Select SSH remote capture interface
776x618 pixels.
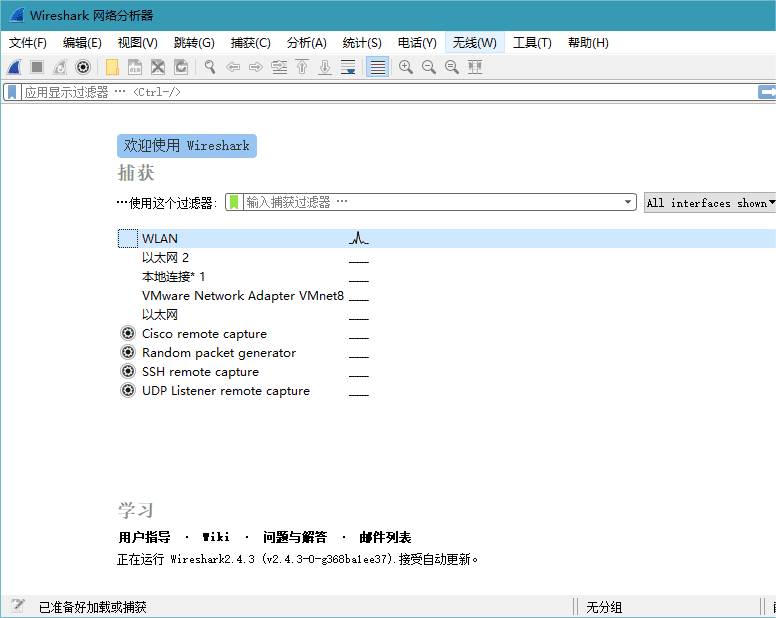(x=200, y=372)
